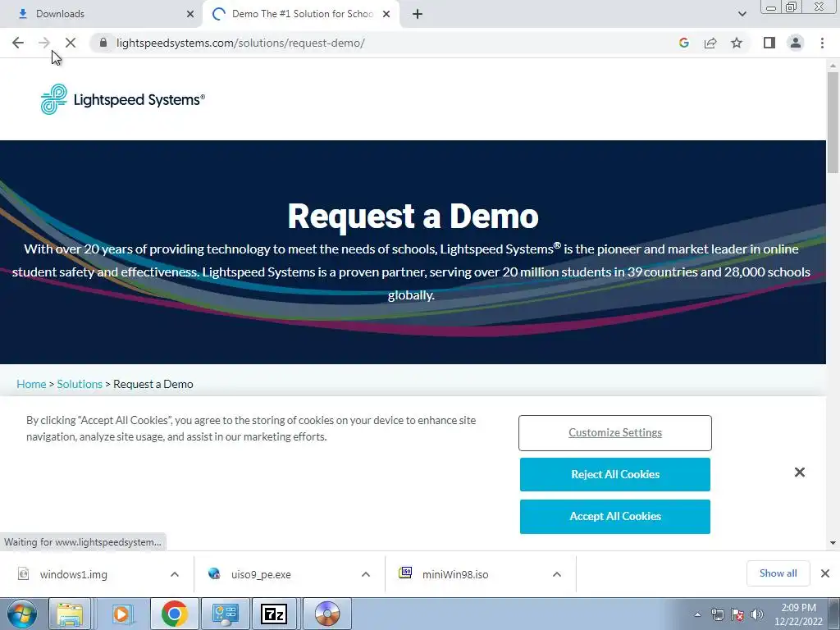The width and height of the screenshot is (840, 630).
Task: Click 'Request a Demo' breadcrumb text
Action: [153, 384]
